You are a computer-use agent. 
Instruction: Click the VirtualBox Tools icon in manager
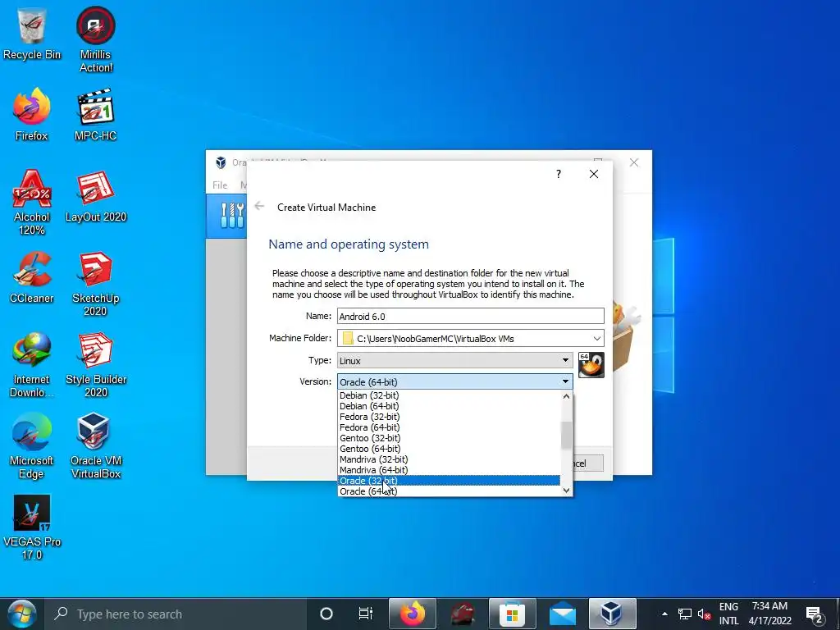231,216
